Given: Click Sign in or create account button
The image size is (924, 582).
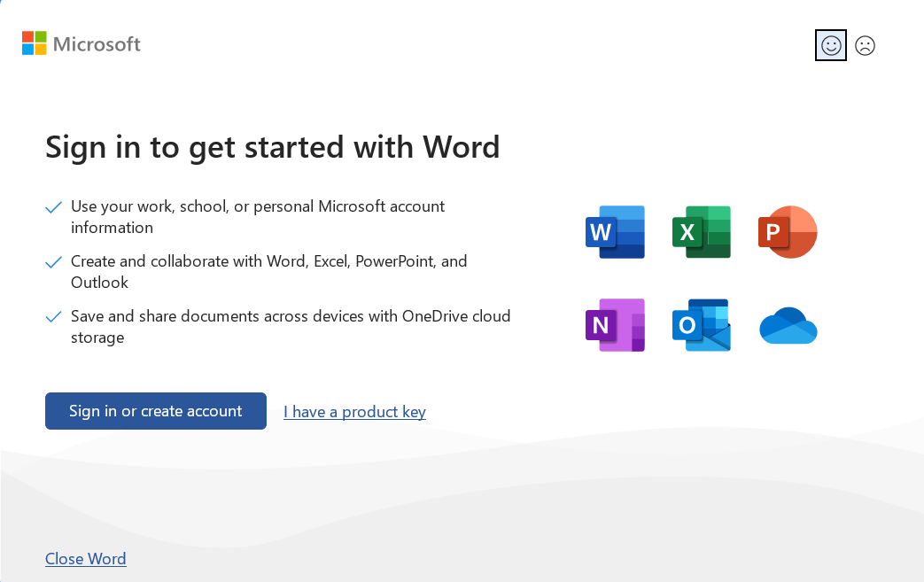Looking at the screenshot, I should (156, 411).
